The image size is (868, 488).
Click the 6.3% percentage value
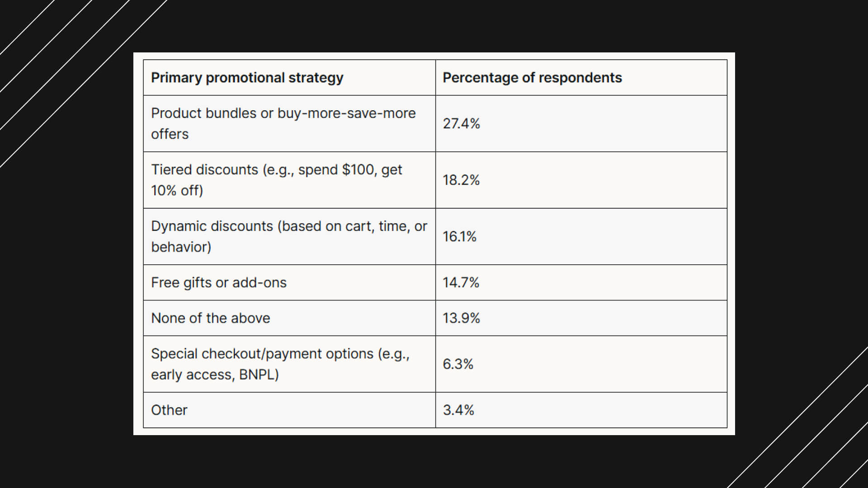coord(458,364)
